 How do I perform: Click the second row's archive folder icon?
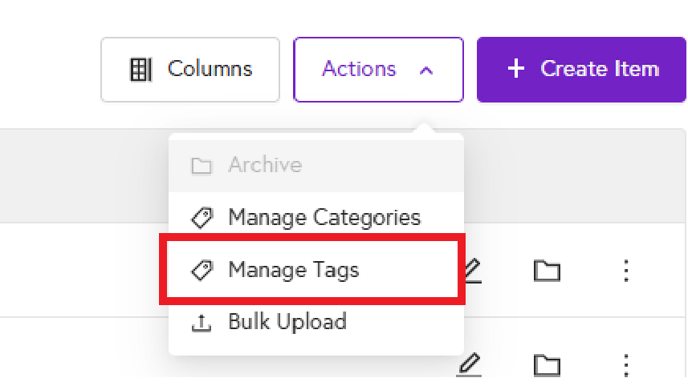click(x=547, y=365)
